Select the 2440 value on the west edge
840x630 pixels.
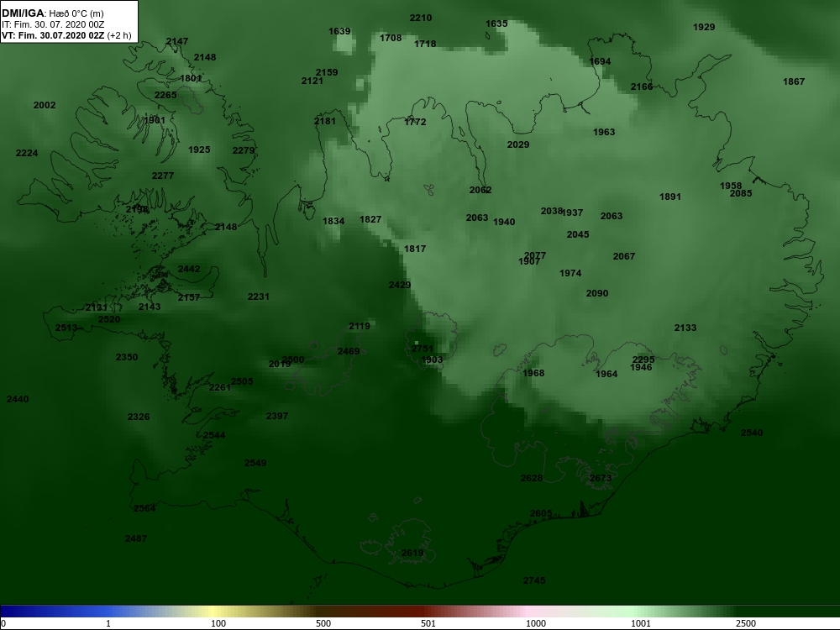18,399
